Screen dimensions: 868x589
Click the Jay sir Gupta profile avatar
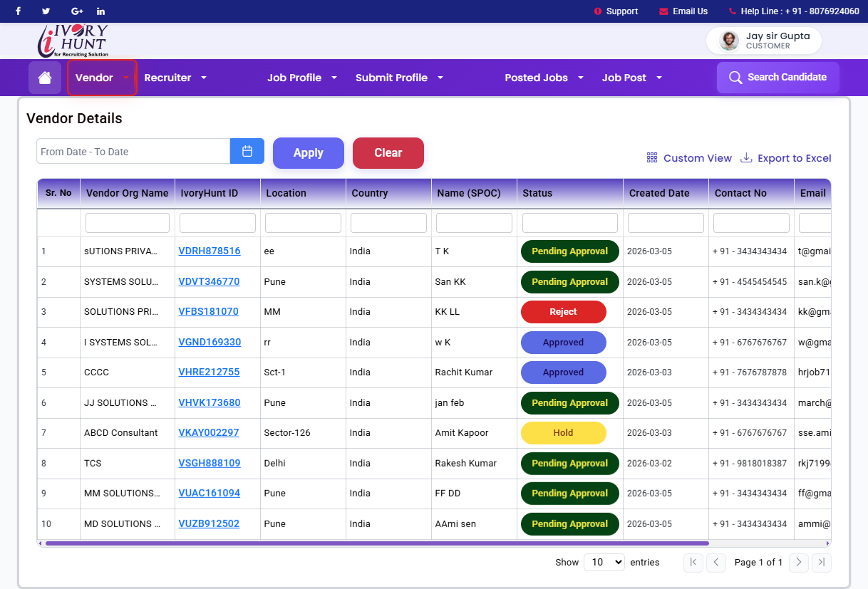pos(728,41)
